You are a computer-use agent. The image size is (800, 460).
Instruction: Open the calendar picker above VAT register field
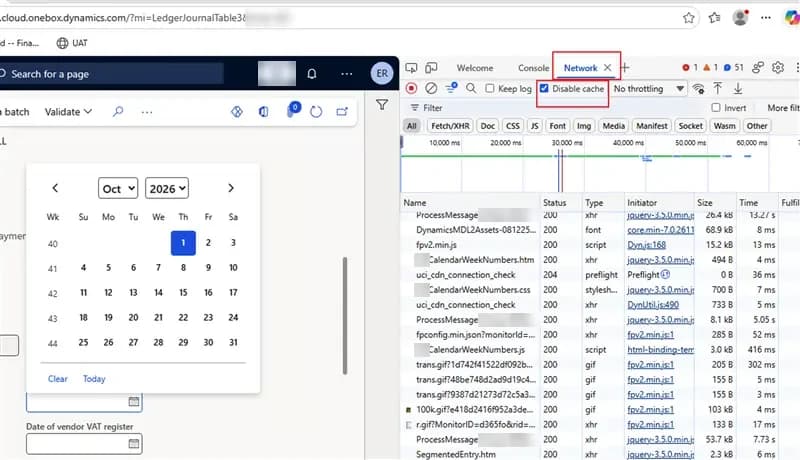[x=134, y=402]
